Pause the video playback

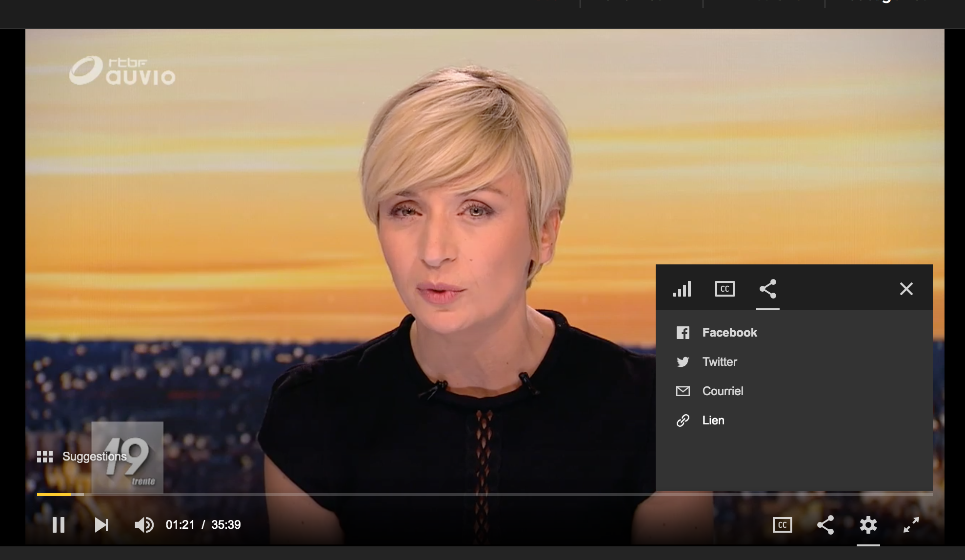coord(59,525)
